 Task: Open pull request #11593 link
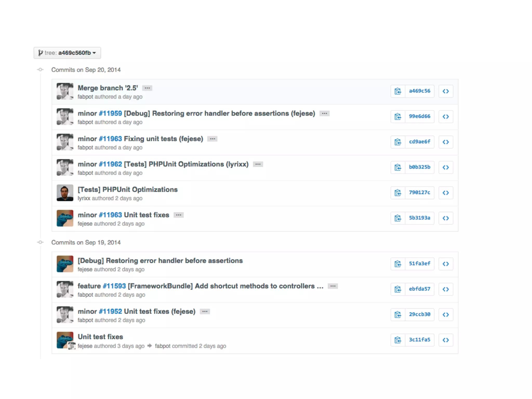pos(114,286)
